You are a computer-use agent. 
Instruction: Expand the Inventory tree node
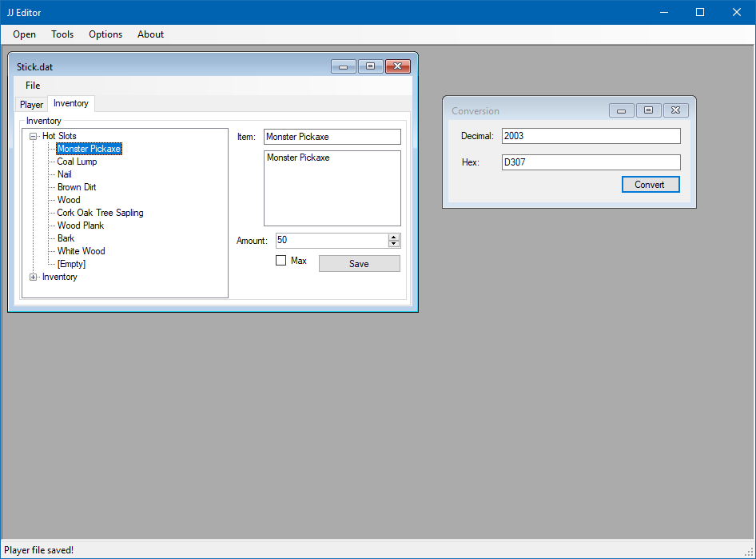[33, 276]
